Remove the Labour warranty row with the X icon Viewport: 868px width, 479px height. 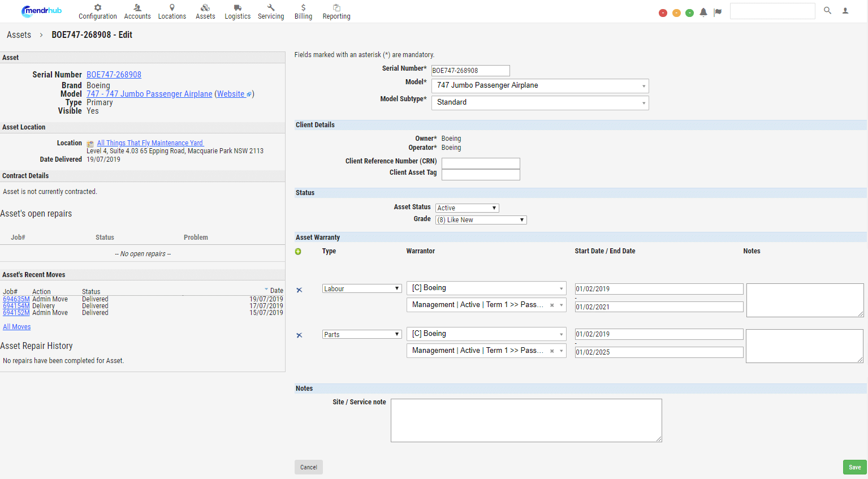click(299, 289)
